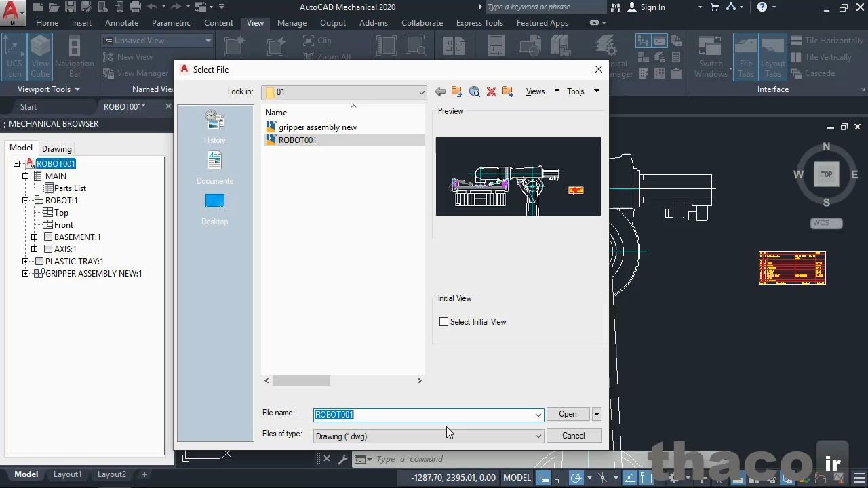
Task: Open the Content ribbon tab
Action: click(218, 23)
